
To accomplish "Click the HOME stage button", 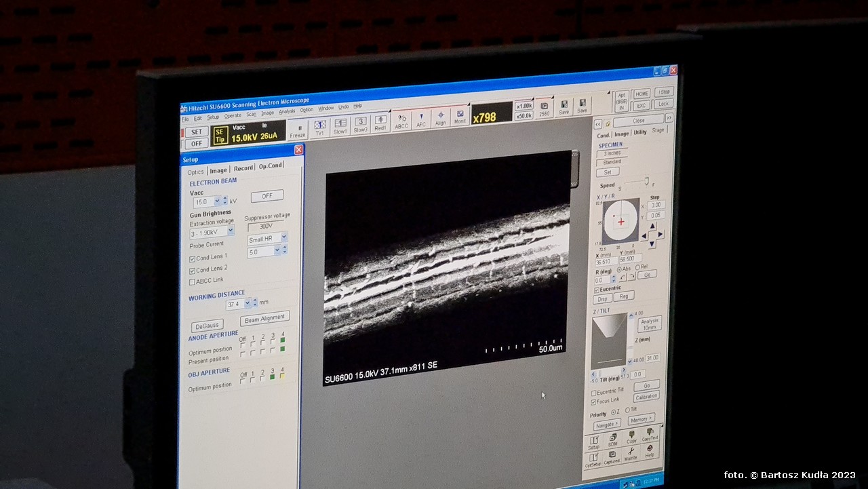I will 642,94.
